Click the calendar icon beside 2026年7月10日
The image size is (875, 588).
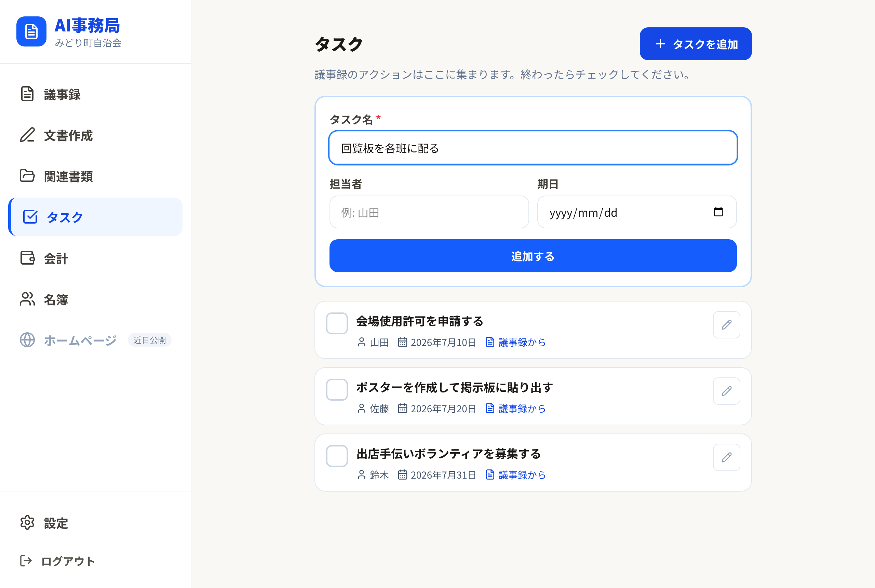pyautogui.click(x=402, y=342)
